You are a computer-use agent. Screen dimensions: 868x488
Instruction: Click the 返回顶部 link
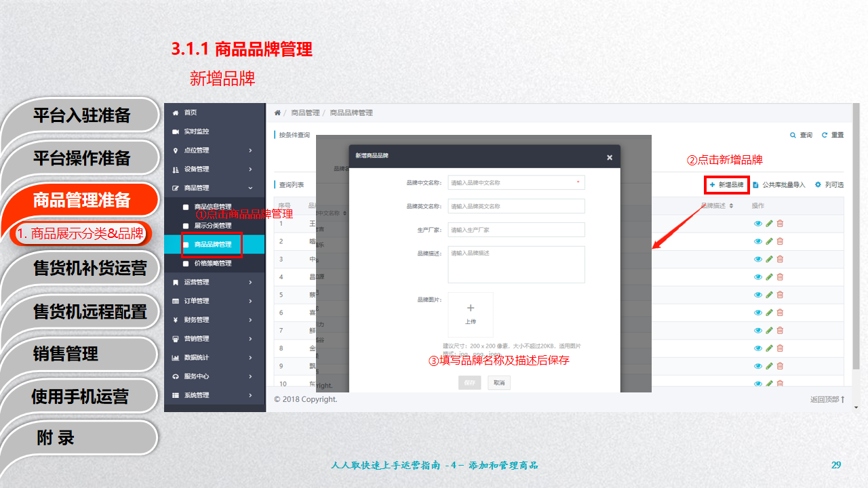coord(827,400)
